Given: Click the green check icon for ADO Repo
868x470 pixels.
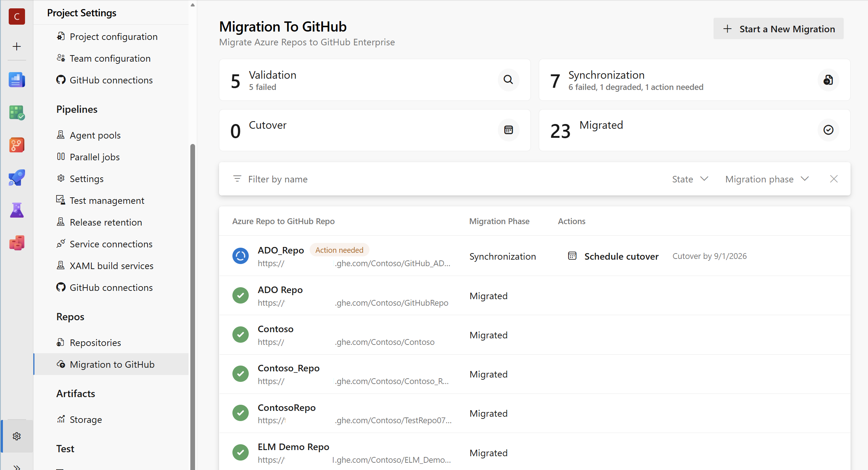Looking at the screenshot, I should coord(240,296).
